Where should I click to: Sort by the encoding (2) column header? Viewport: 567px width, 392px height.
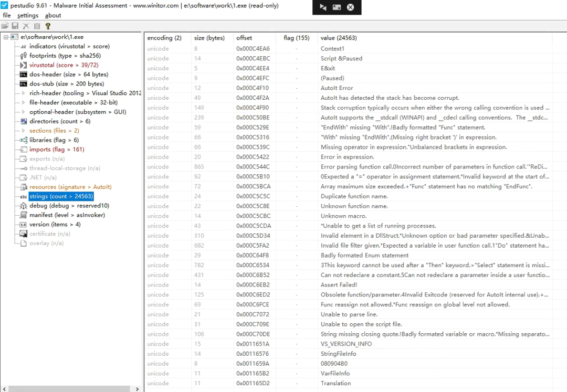(168, 38)
